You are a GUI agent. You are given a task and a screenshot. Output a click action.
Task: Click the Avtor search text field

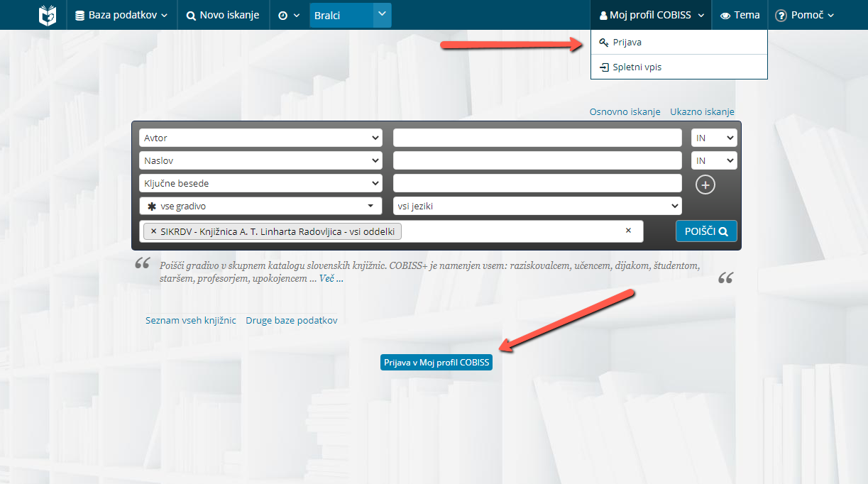537,138
